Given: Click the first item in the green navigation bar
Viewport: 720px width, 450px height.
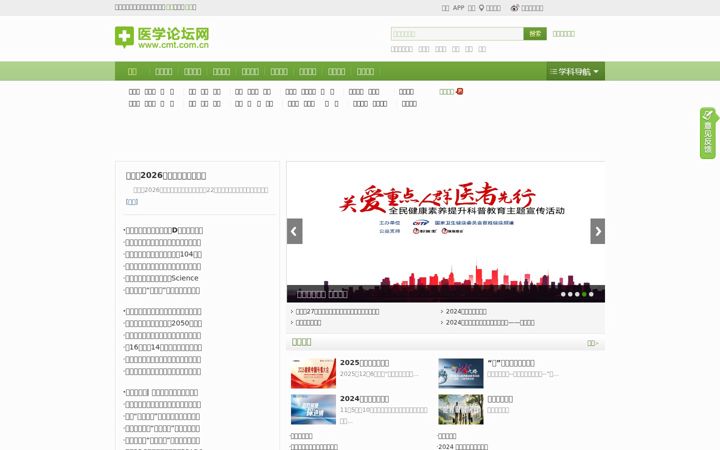Looking at the screenshot, I should click(x=132, y=72).
